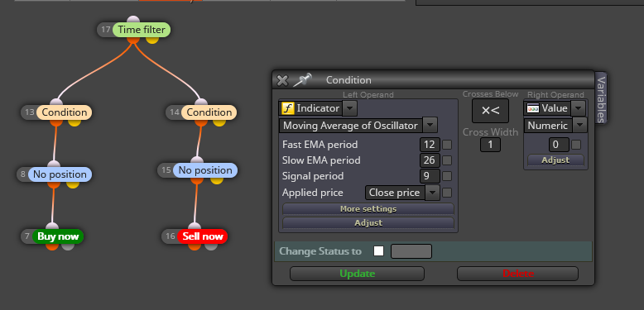The width and height of the screenshot is (644, 310).
Task: Click the orange output connector of Sell now
Action: pos(195,246)
